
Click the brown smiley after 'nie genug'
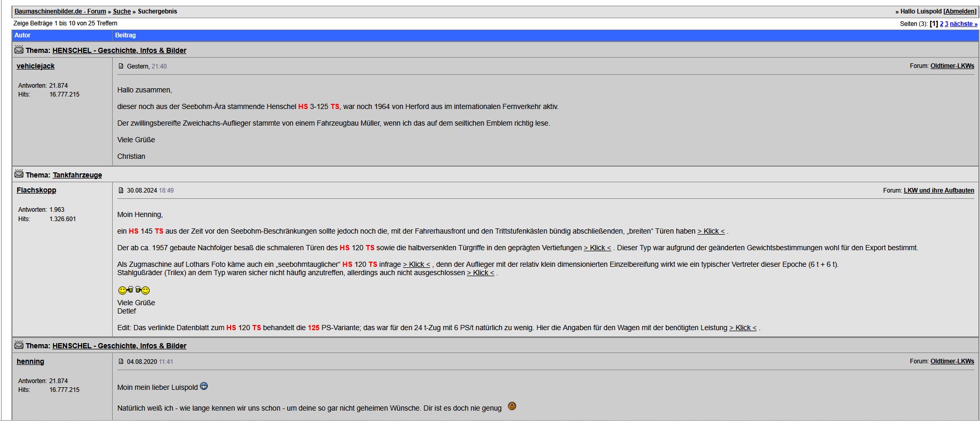pyautogui.click(x=512, y=406)
